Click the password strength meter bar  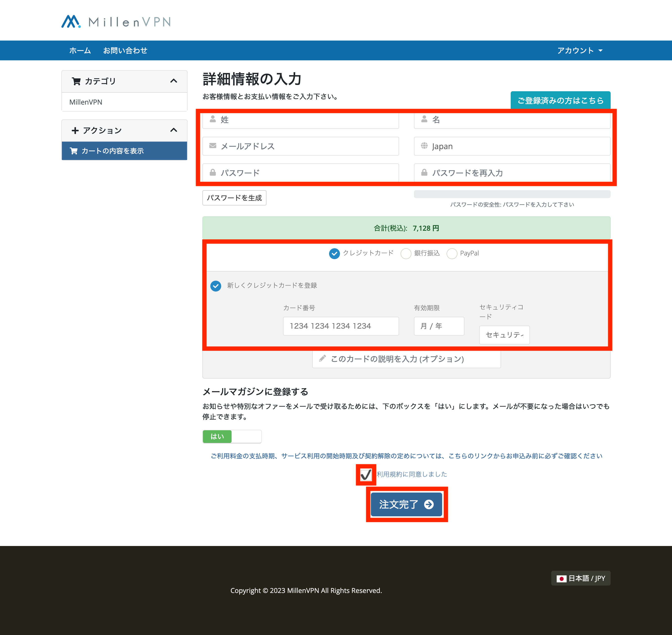[512, 194]
